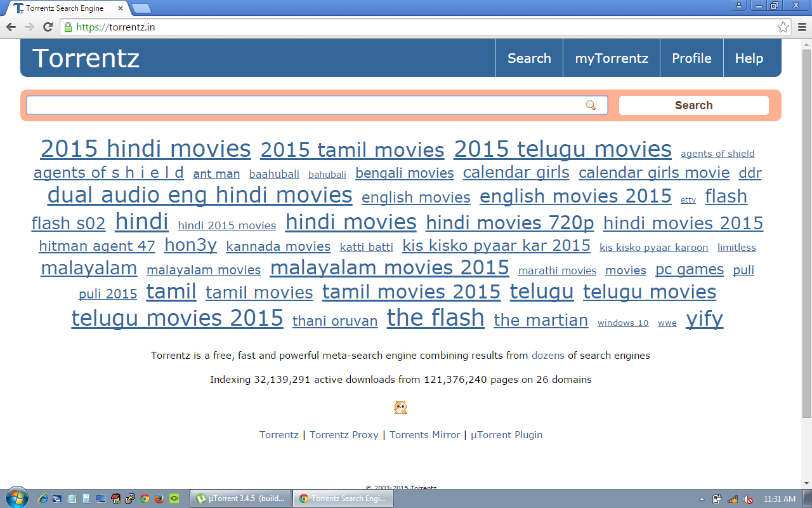Open the network signal tray icon
The image size is (812, 508).
click(x=733, y=499)
